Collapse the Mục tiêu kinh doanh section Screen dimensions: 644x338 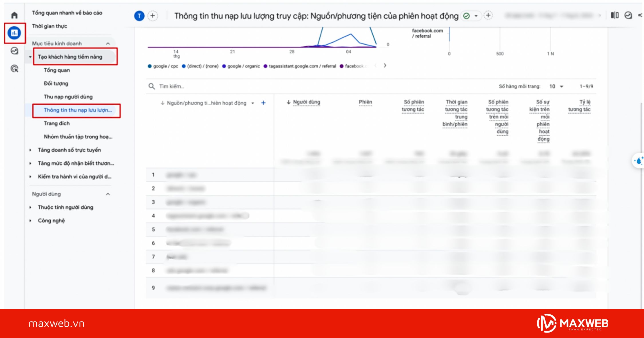(x=108, y=44)
